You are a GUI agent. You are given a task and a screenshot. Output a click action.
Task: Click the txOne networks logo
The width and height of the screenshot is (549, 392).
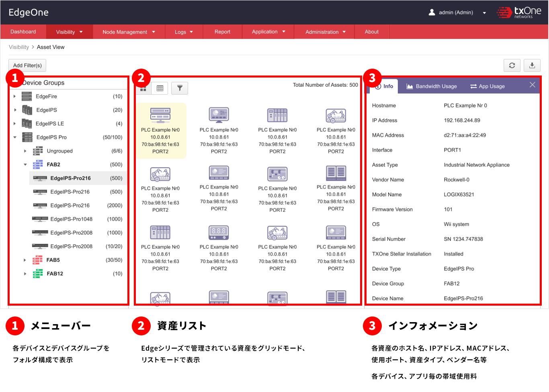[519, 12]
